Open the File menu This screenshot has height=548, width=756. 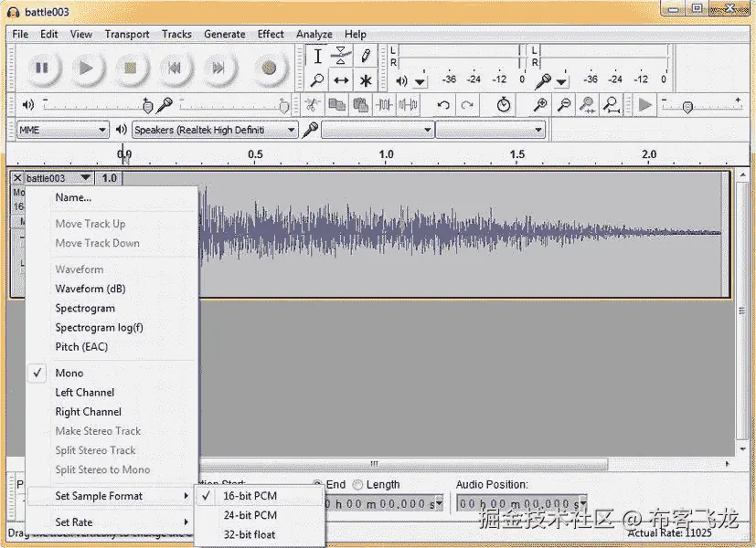coord(20,34)
